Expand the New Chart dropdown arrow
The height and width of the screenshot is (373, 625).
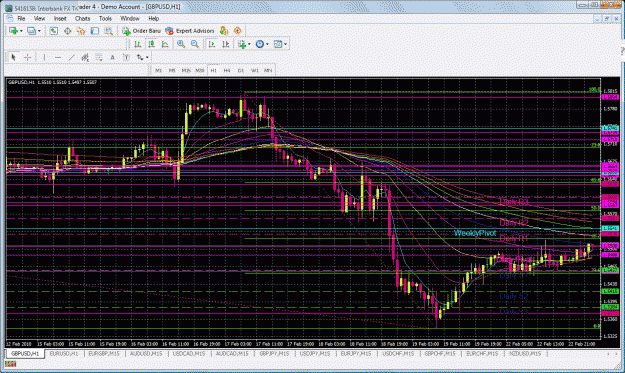click(x=21, y=31)
